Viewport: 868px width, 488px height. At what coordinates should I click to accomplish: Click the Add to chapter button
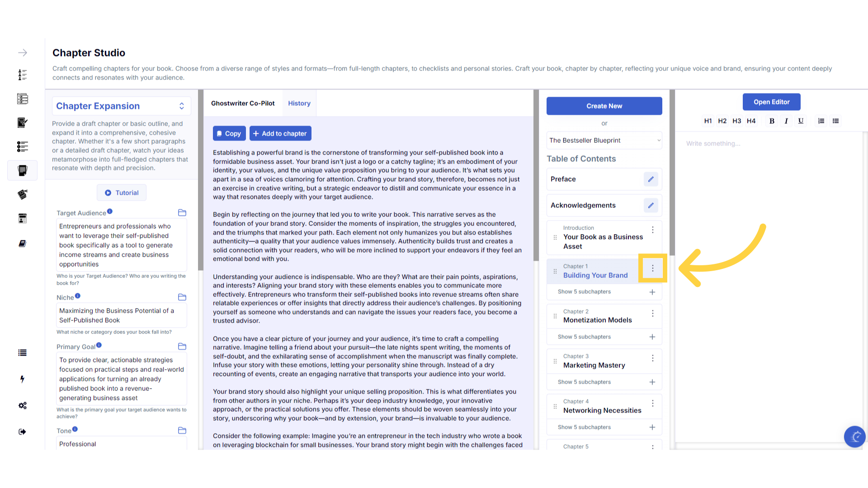pyautogui.click(x=280, y=134)
